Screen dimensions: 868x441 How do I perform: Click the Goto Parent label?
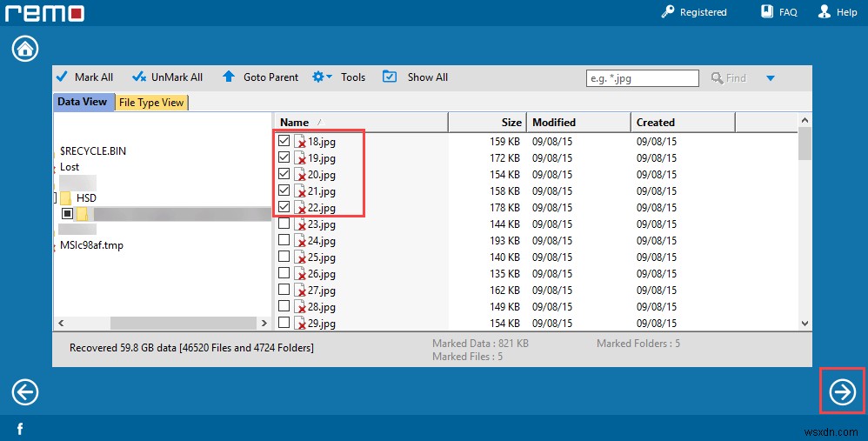270,77
